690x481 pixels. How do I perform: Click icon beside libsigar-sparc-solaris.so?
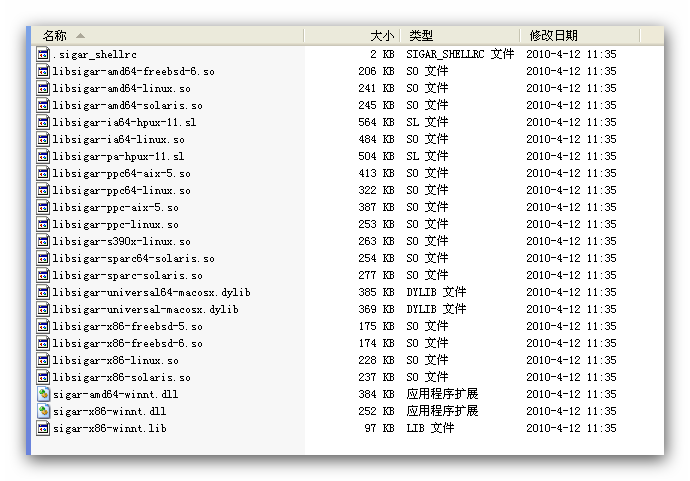tap(43, 275)
